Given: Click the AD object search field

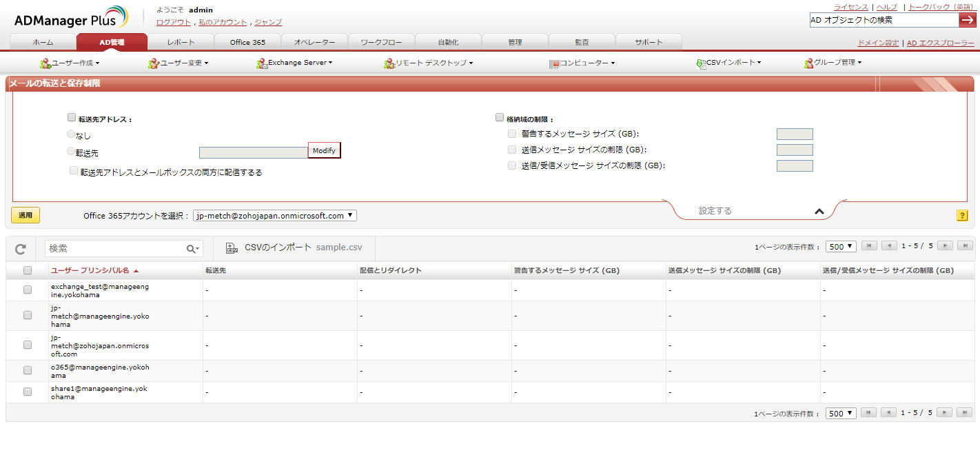Looking at the screenshot, I should pyautogui.click(x=884, y=20).
